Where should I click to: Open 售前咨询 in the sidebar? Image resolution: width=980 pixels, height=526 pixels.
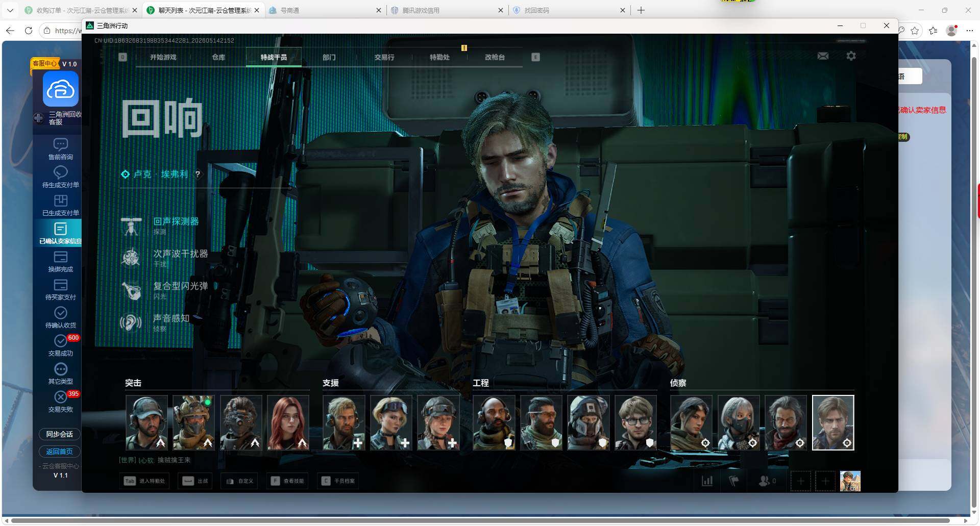[x=60, y=149]
